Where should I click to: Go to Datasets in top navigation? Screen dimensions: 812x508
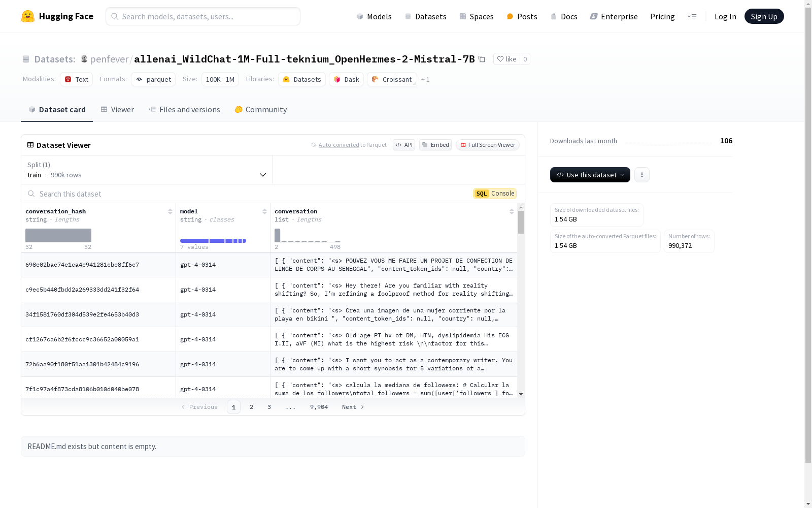425,16
